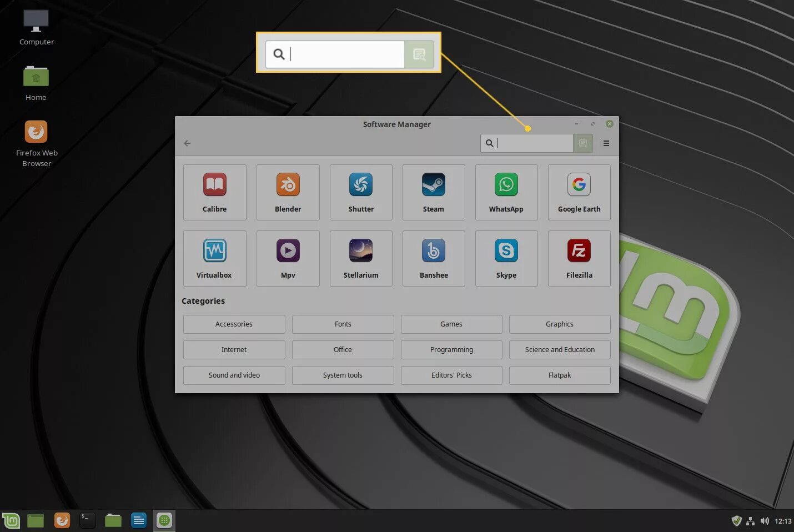Select the Skype app tile
Screen dimensions: 794x532
tap(506, 258)
